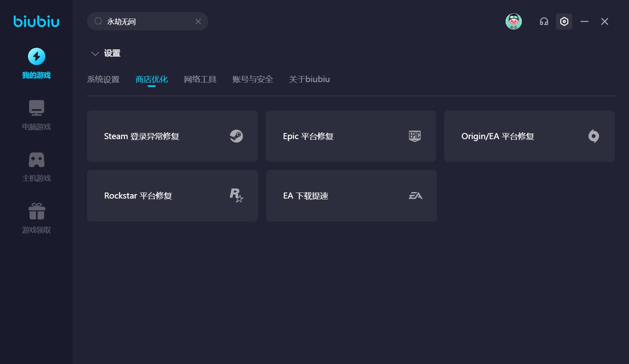This screenshot has height=364, width=629.
Task: Go to 账号与安全 tab
Action: pyautogui.click(x=253, y=79)
